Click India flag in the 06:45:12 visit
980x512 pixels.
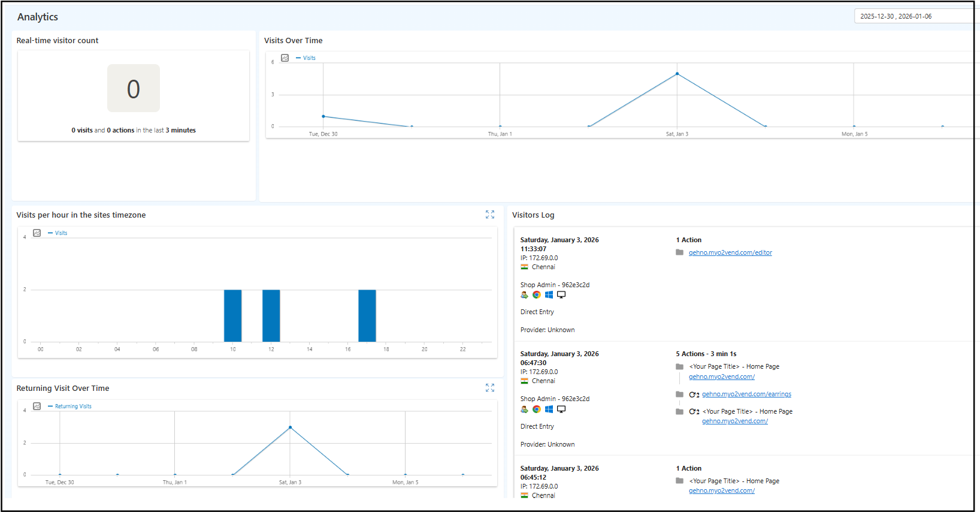(524, 496)
